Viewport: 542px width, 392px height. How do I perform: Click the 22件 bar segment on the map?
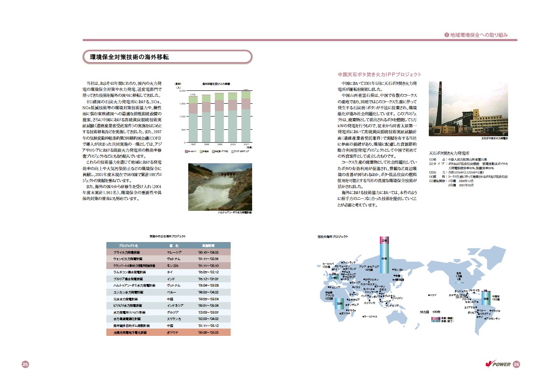[x=384, y=240]
